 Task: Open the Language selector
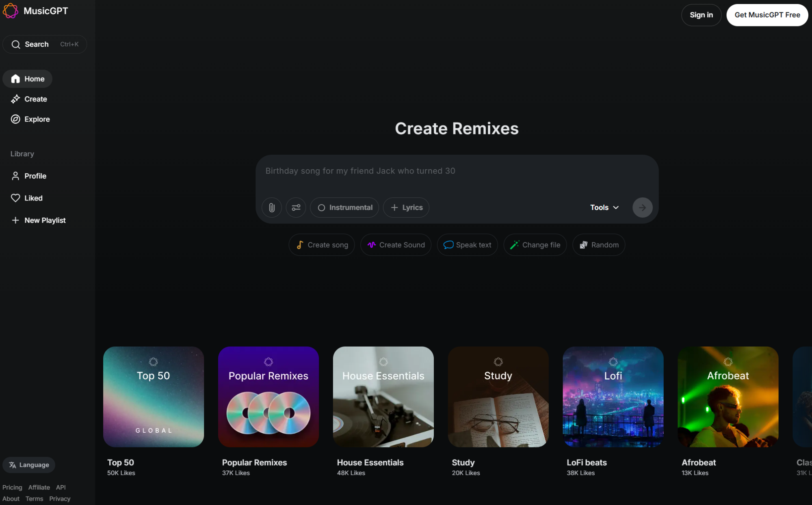(28, 465)
